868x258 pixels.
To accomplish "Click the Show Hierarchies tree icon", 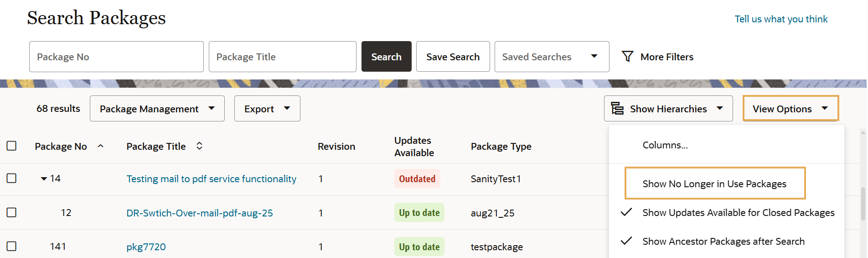I will pyautogui.click(x=617, y=109).
